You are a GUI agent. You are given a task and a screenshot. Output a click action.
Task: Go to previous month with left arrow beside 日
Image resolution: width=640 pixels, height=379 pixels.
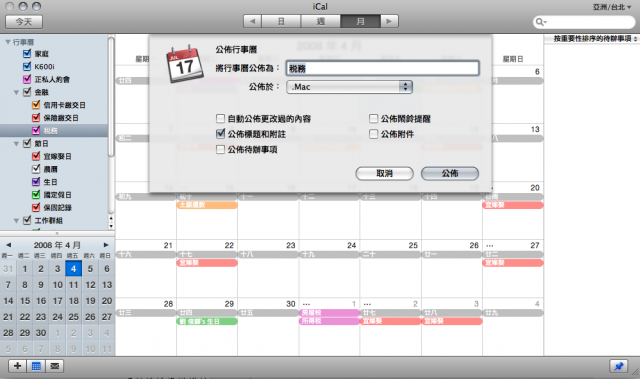pyautogui.click(x=252, y=21)
